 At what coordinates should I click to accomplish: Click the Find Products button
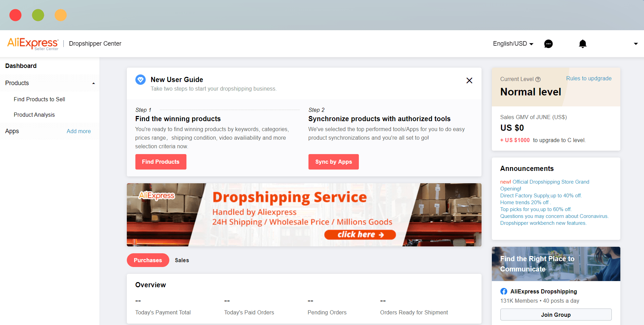pyautogui.click(x=161, y=162)
